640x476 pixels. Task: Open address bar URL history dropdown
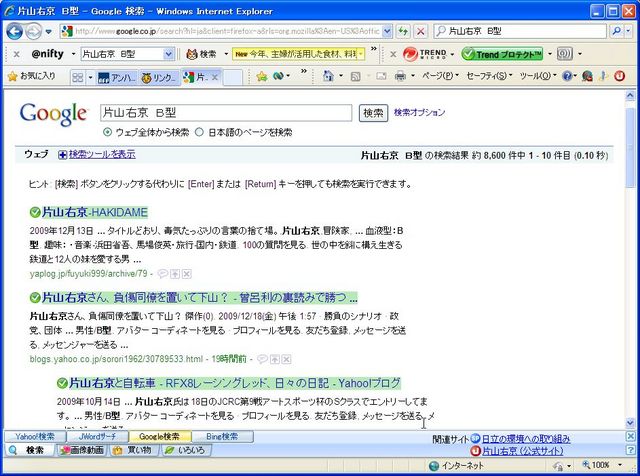tap(387, 31)
